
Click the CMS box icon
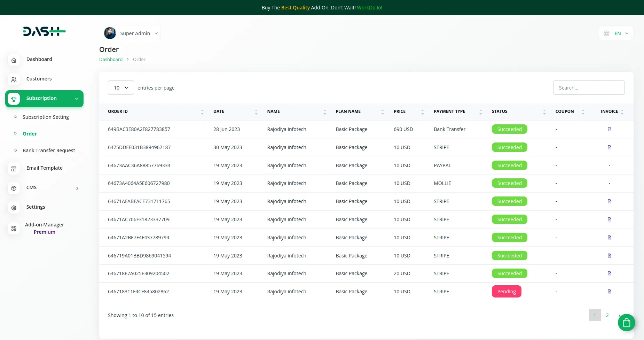14,188
